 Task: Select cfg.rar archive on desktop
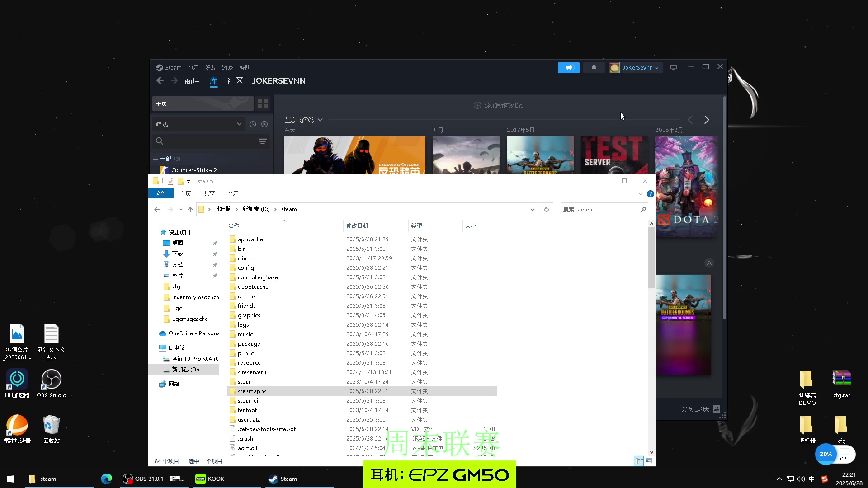tap(841, 384)
